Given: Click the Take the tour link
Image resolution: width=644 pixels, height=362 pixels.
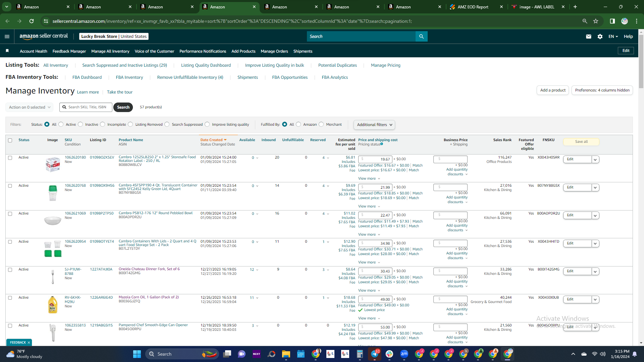Looking at the screenshot, I should coord(120,92).
